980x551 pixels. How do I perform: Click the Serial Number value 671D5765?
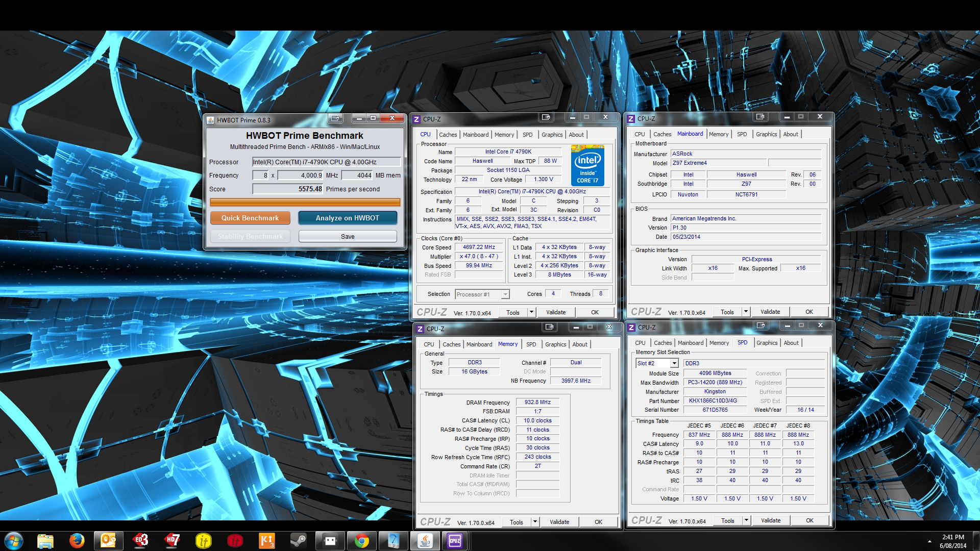(x=715, y=410)
